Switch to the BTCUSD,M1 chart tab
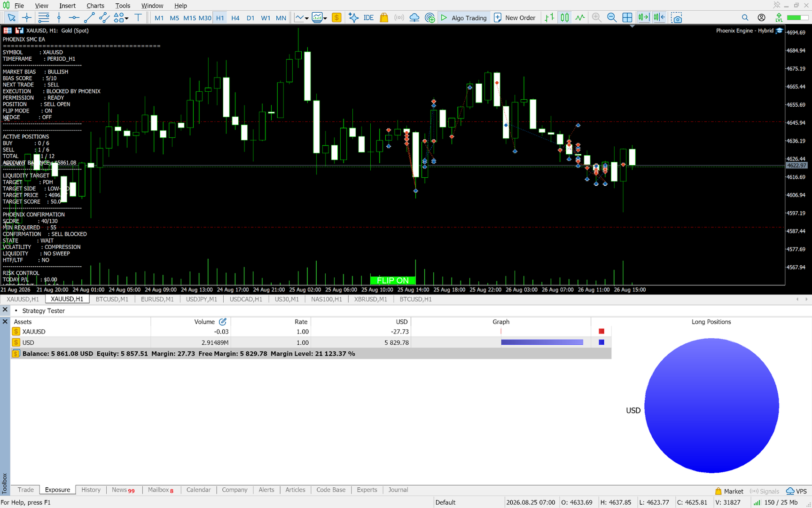Screen dimensions: 812x508 (x=112, y=299)
